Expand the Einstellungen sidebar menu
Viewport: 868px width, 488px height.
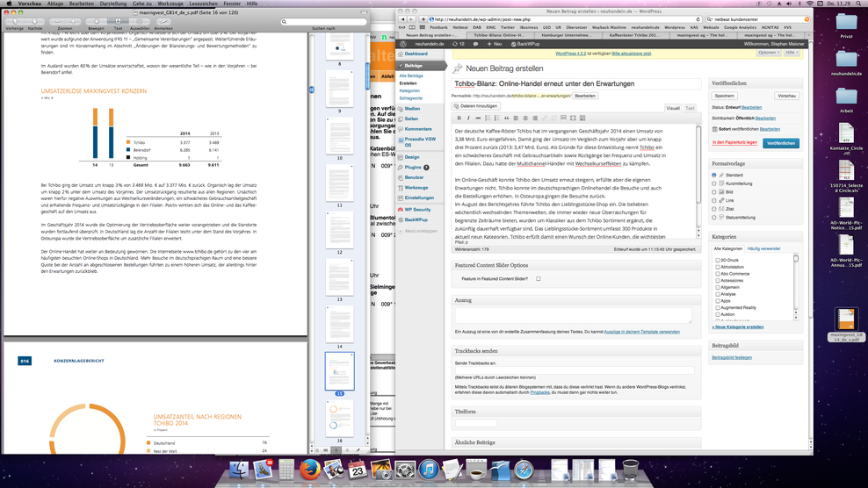(x=422, y=197)
